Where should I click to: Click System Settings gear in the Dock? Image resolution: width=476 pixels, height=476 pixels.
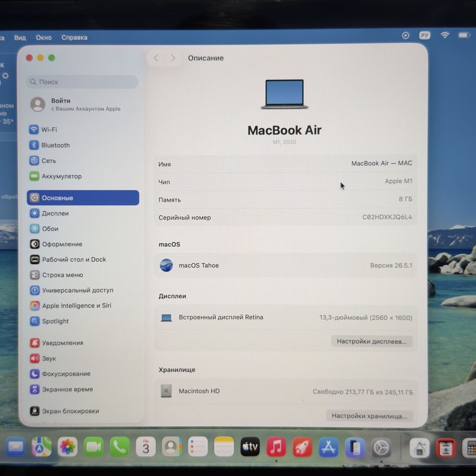[x=381, y=448]
